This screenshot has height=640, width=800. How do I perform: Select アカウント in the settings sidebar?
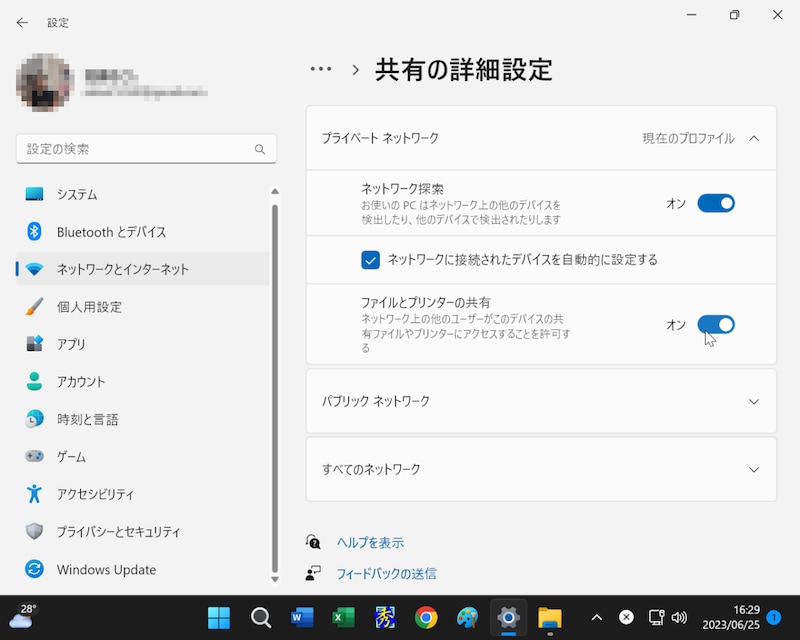tap(81, 382)
